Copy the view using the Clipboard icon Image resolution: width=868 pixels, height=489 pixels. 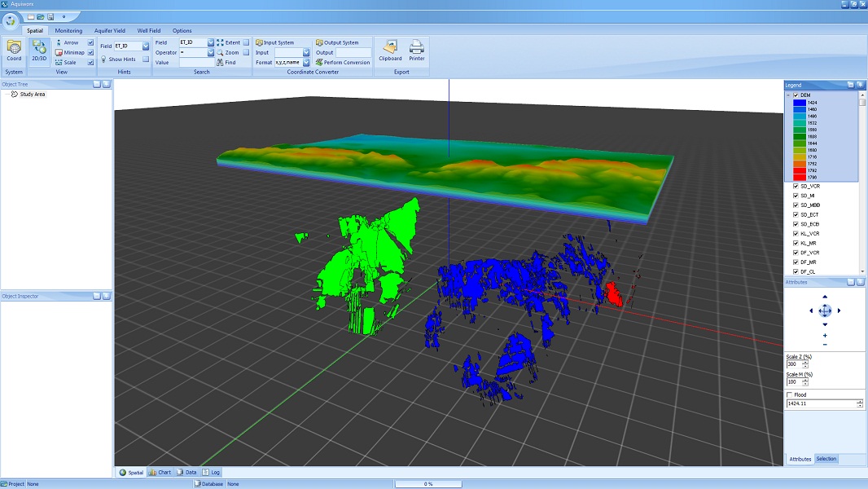tap(390, 50)
